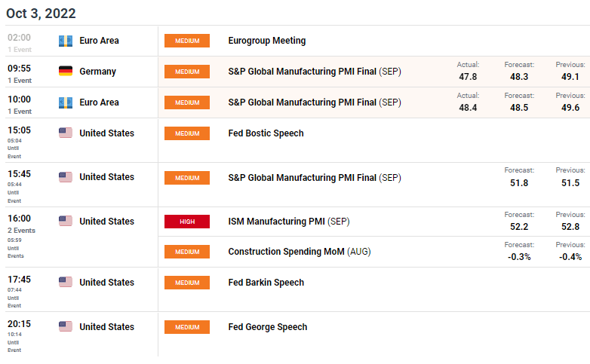Screen dimensions: 590x364
Task: Open the Fed Barkin Speech event
Action: (x=266, y=283)
